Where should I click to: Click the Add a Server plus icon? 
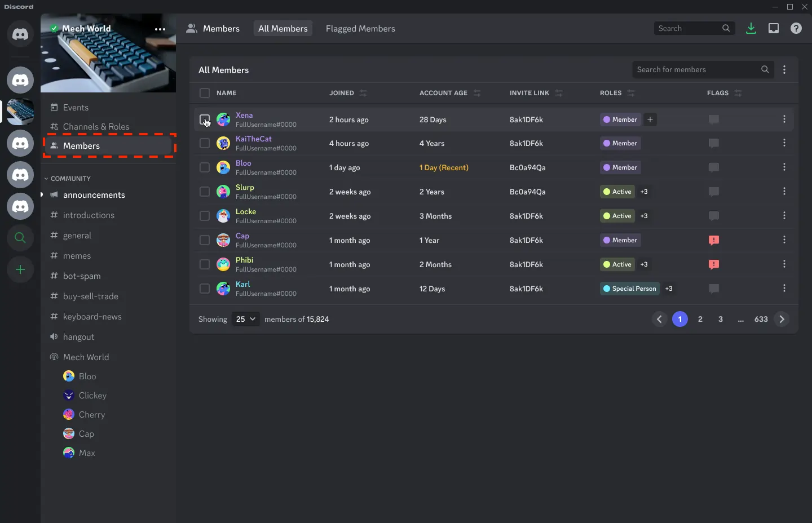click(x=20, y=269)
